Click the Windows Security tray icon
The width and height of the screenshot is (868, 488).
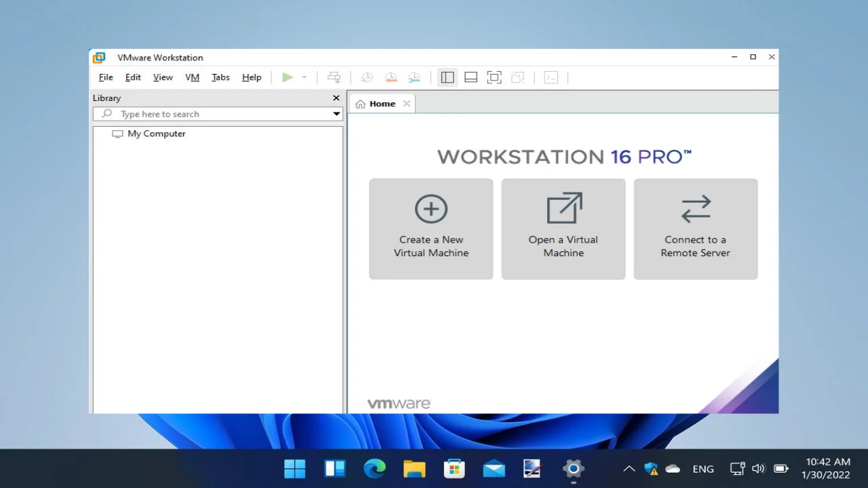[x=652, y=468]
